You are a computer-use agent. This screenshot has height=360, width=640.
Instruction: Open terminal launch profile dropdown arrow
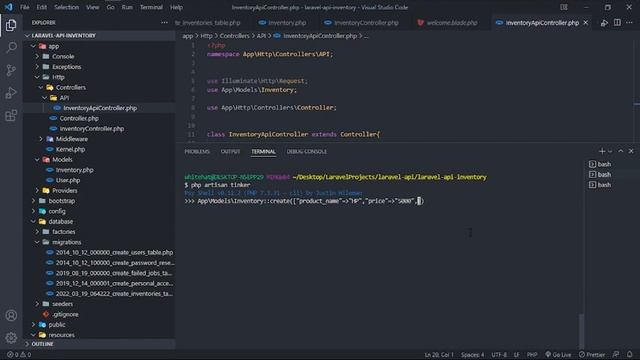(x=610, y=151)
